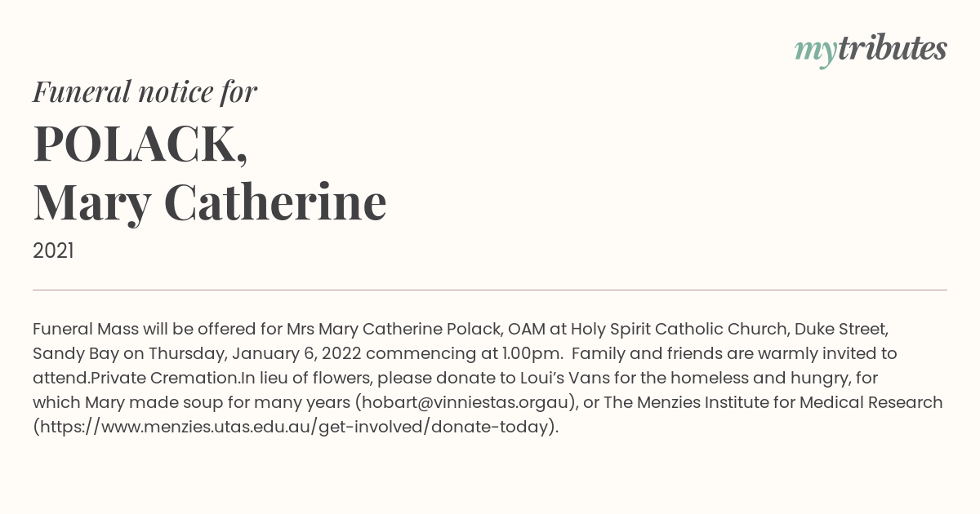980x514 pixels.
Task: Click the year 2021 label
Action: [53, 251]
